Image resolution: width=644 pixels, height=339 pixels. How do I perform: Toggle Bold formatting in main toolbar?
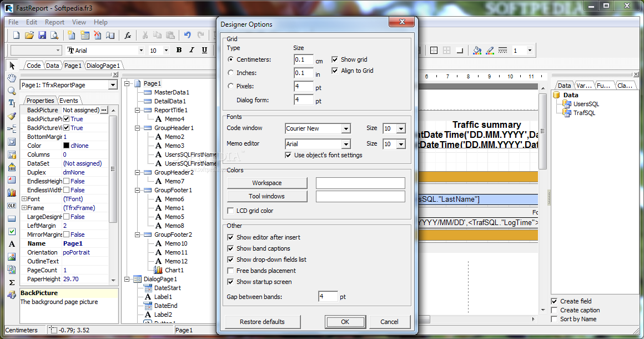coord(179,50)
